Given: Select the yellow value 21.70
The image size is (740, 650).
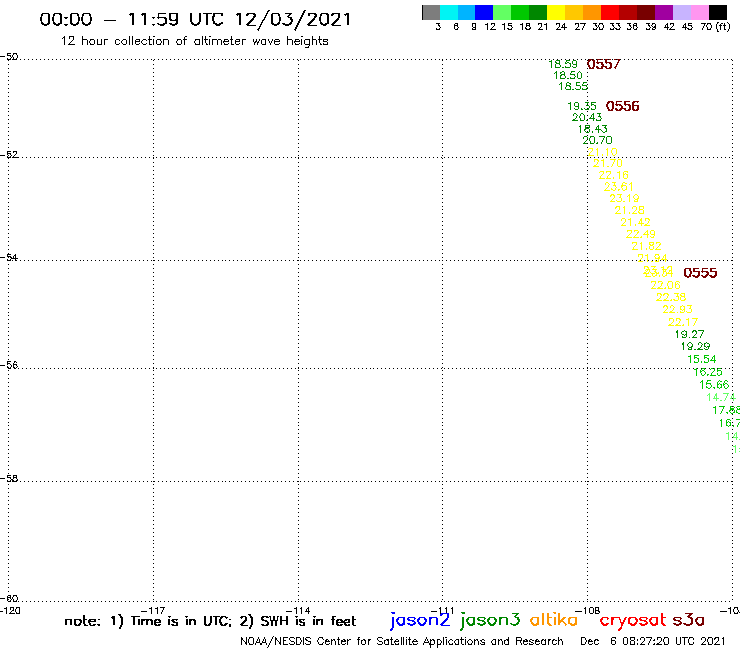Looking at the screenshot, I should (608, 163).
